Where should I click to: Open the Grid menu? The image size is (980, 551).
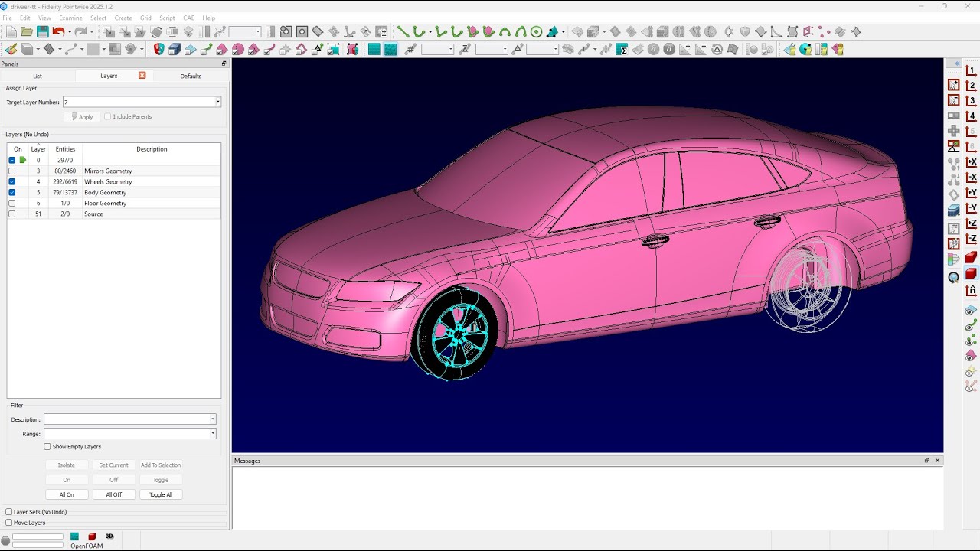click(x=145, y=18)
